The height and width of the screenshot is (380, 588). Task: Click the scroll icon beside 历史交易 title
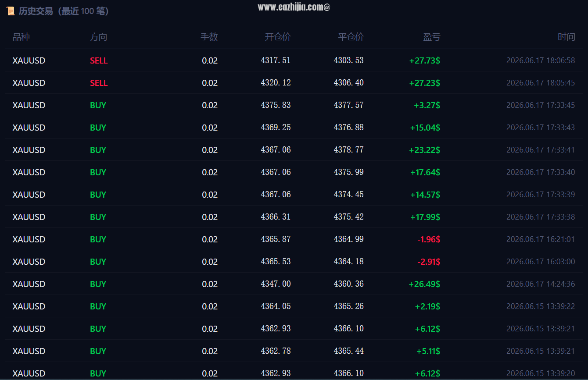10,11
